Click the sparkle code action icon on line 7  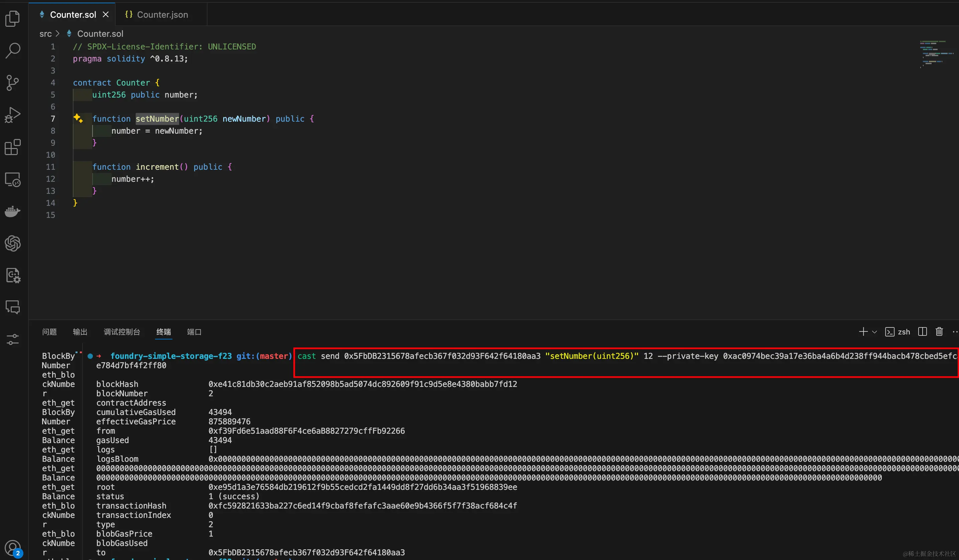click(78, 118)
